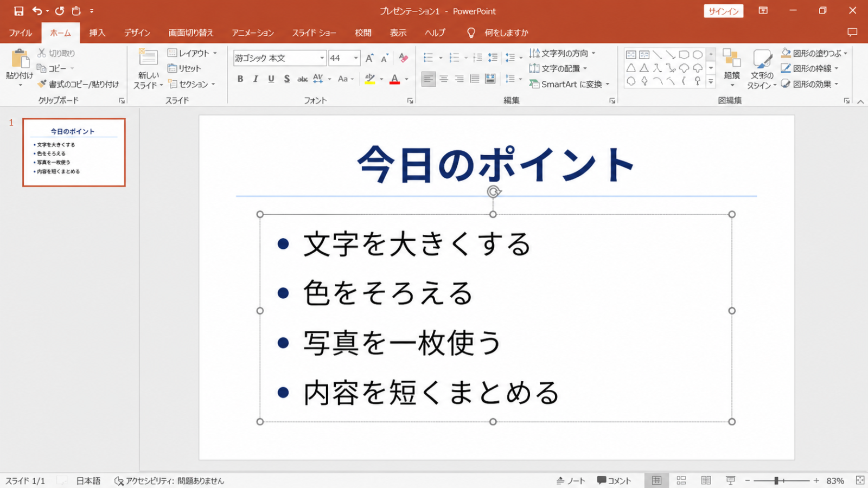868x488 pixels.
Task: Click the サインイン sign-in button
Action: 724,11
